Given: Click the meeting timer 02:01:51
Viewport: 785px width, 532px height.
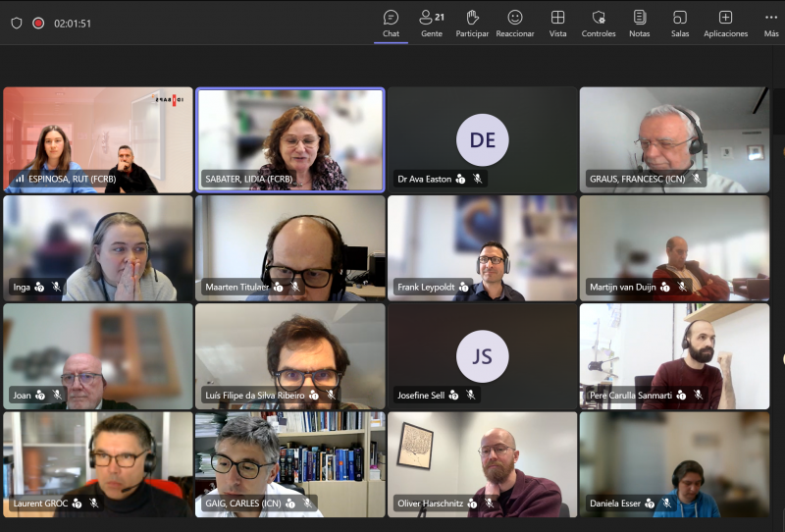Looking at the screenshot, I should (73, 24).
